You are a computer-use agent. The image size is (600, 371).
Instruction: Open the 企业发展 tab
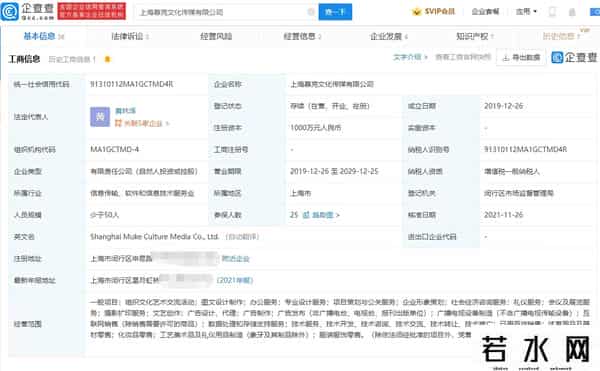(388, 36)
